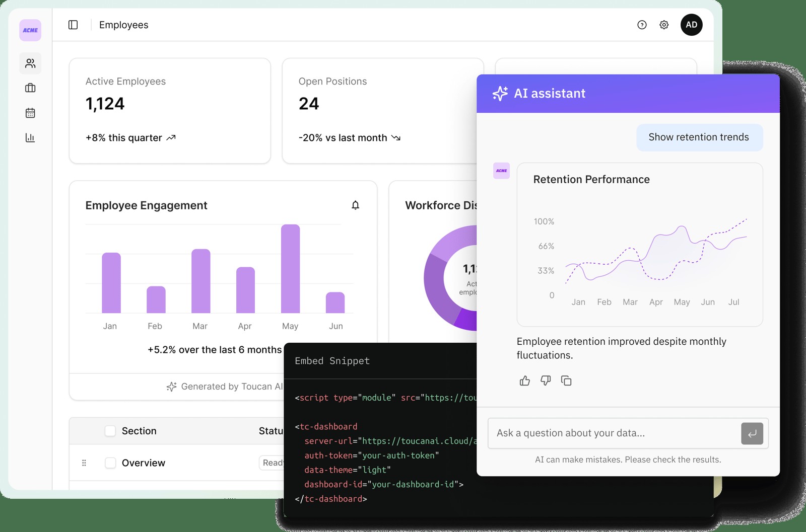Open the bar chart analytics sidebar icon
This screenshot has width=806, height=532.
[x=30, y=137]
